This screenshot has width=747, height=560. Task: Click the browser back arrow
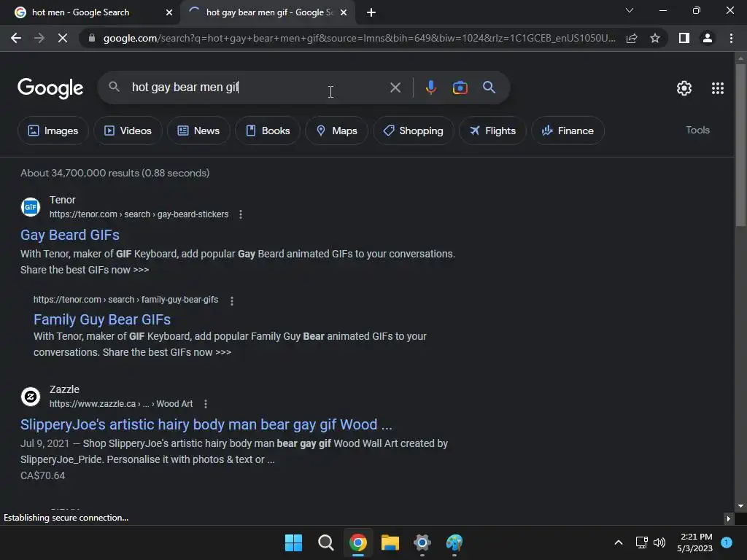[16, 38]
